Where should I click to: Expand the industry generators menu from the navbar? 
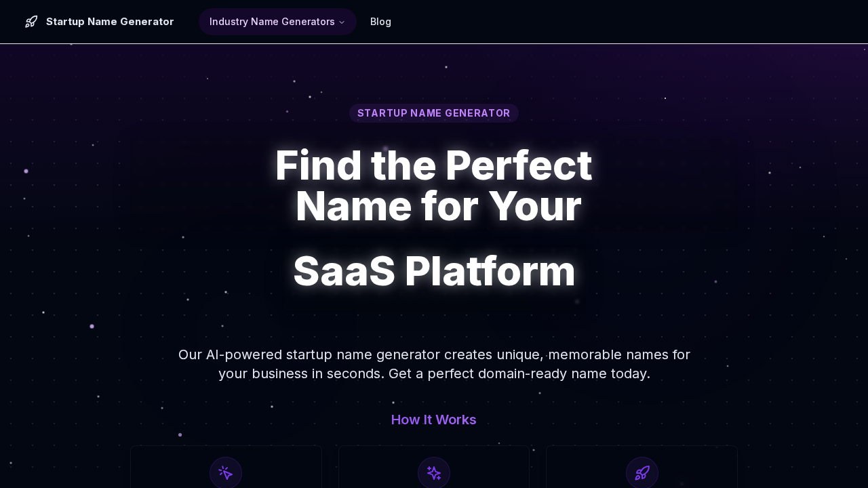pyautogui.click(x=277, y=21)
